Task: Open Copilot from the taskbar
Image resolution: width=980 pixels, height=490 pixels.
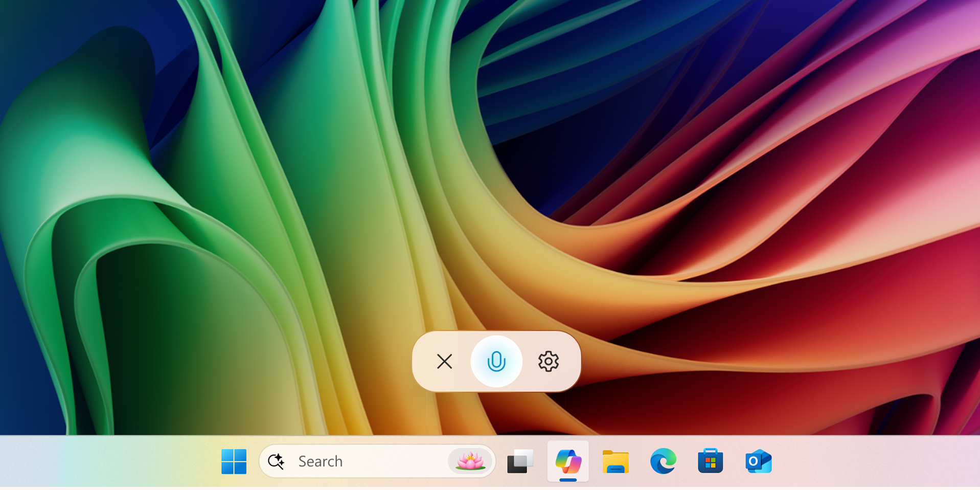Action: (x=568, y=461)
